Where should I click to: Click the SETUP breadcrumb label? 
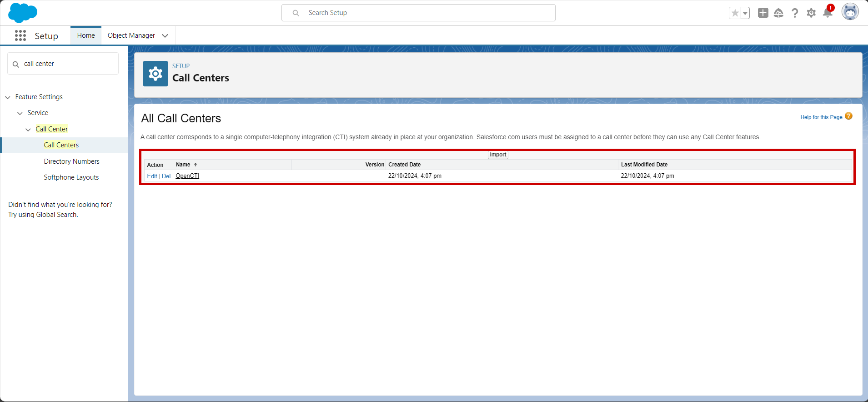pyautogui.click(x=181, y=66)
